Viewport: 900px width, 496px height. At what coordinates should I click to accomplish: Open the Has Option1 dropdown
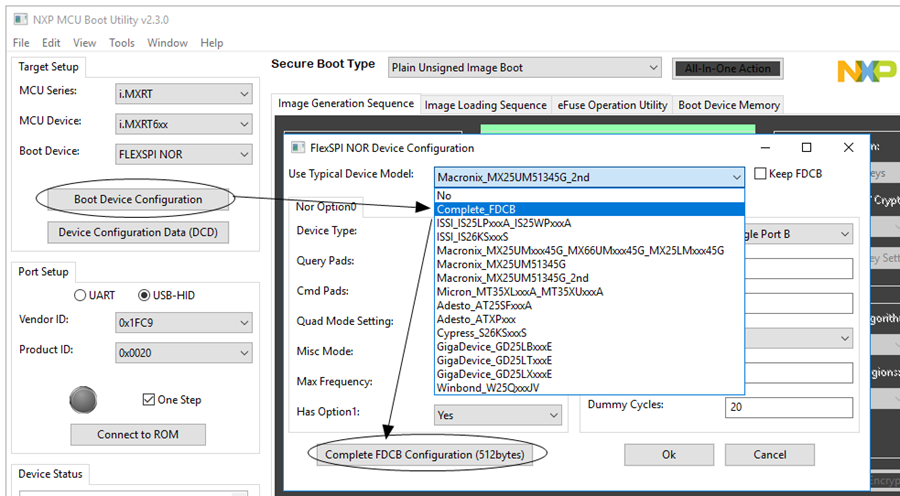pyautogui.click(x=498, y=415)
